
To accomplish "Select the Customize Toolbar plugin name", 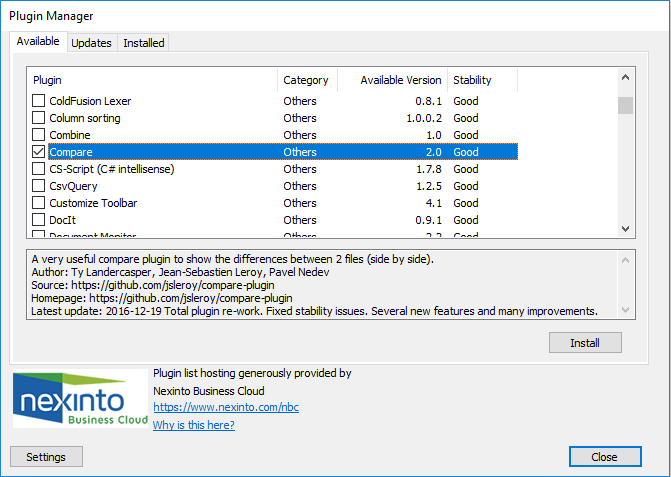I will (x=93, y=203).
